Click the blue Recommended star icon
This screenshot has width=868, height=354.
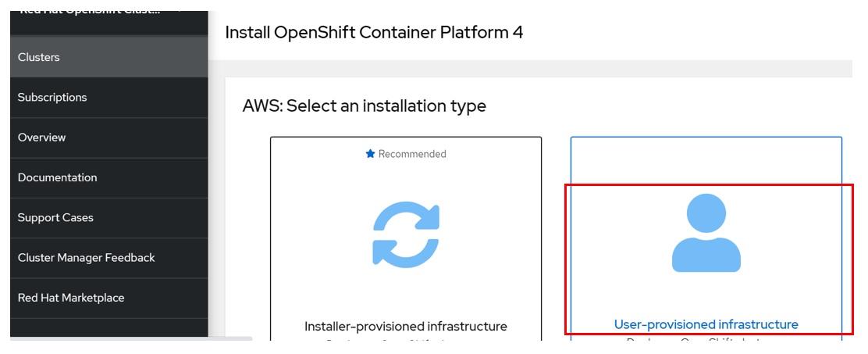[371, 154]
